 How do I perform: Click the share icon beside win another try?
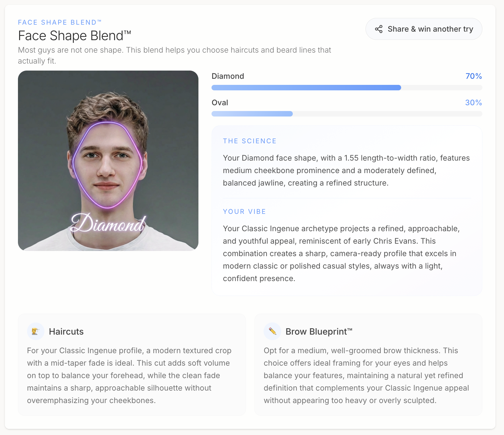(x=379, y=29)
